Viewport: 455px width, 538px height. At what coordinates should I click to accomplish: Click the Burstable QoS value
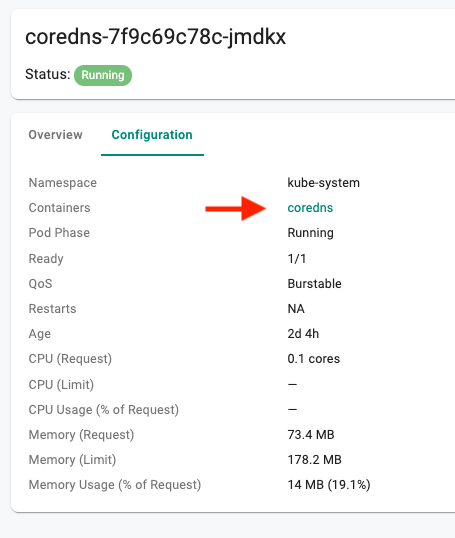point(315,284)
